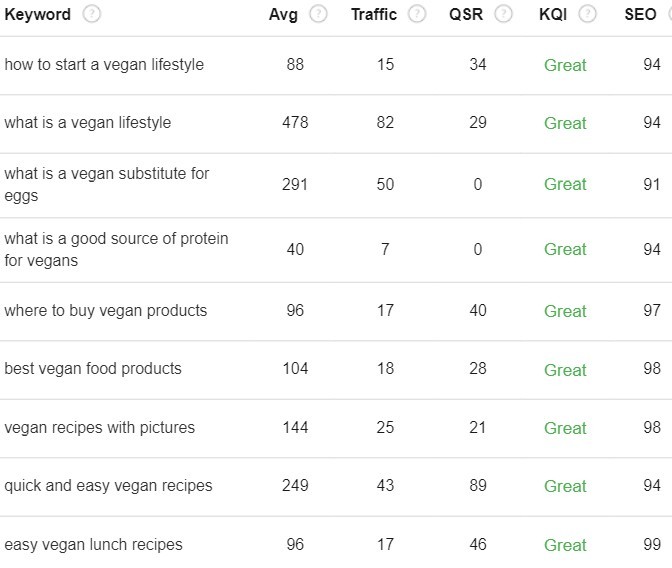Screen dimensions: 672x568
Task: Click the help icon beside Keyword header
Action: [x=92, y=14]
